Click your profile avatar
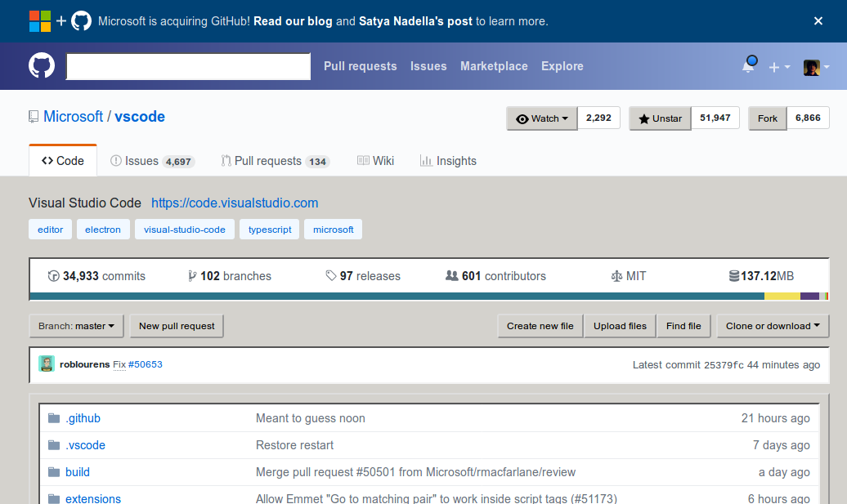The width and height of the screenshot is (847, 504). (x=811, y=66)
